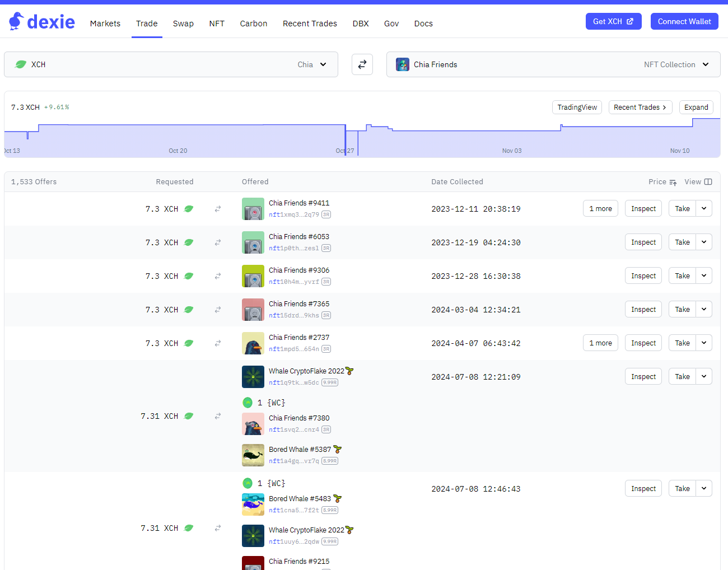Expand Take options for the 12:21:09 offer
This screenshot has height=570, width=728.
pyautogui.click(x=704, y=376)
